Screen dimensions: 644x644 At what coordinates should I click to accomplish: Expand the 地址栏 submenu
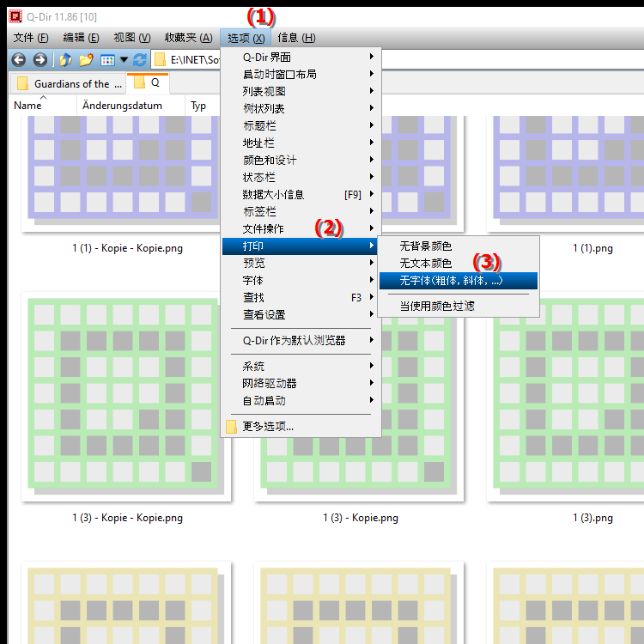(301, 143)
